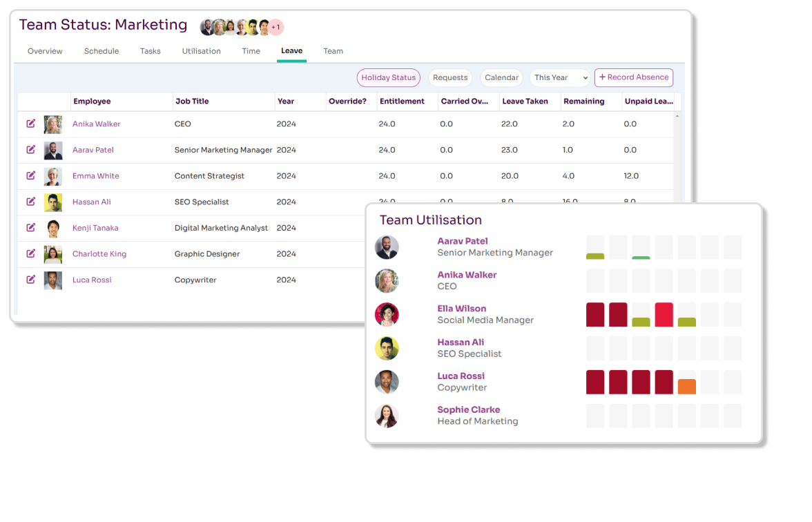Click Sophie Clarke's profile photo

pos(387,416)
